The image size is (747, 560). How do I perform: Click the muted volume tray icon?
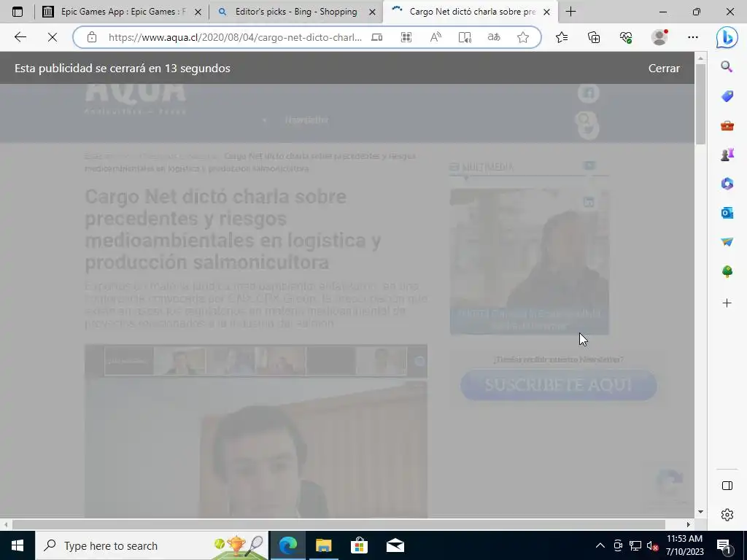pos(653,545)
